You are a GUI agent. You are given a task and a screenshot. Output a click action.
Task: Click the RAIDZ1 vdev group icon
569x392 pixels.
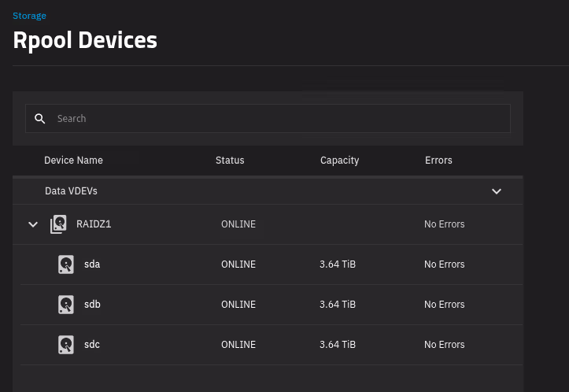click(58, 224)
